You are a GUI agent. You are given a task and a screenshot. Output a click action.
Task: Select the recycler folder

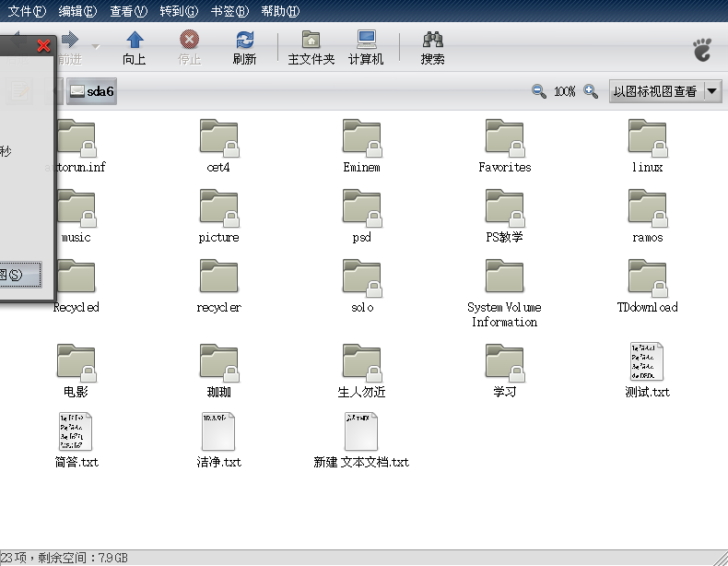pos(218,287)
